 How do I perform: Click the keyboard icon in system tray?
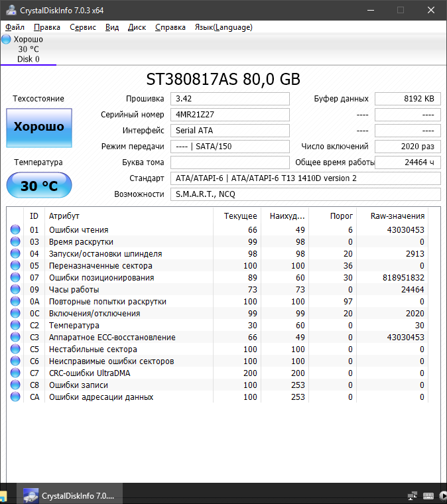tap(428, 495)
